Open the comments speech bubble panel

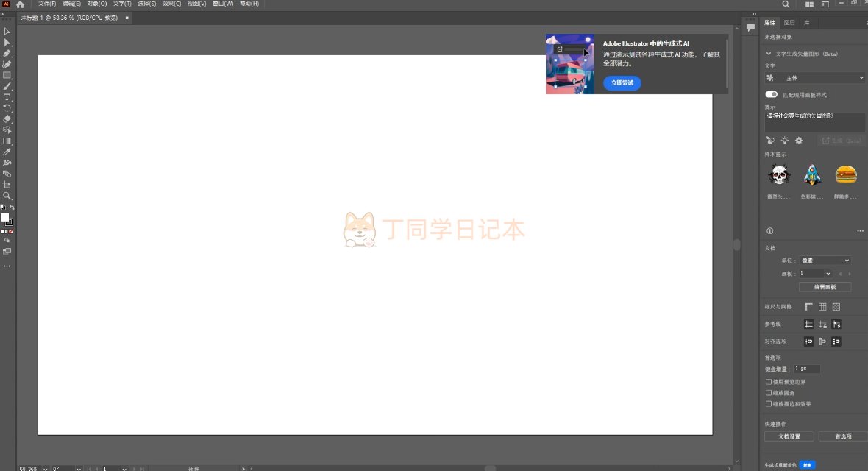tap(750, 26)
